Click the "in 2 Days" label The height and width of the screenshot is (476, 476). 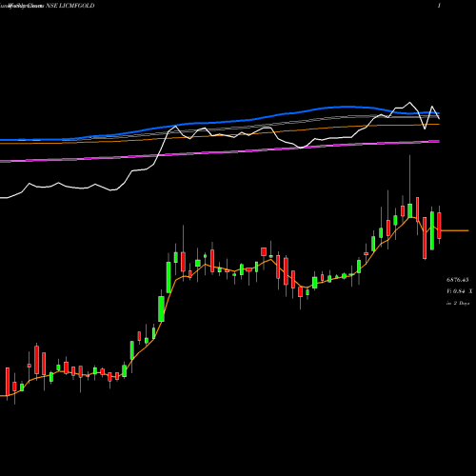click(458, 303)
